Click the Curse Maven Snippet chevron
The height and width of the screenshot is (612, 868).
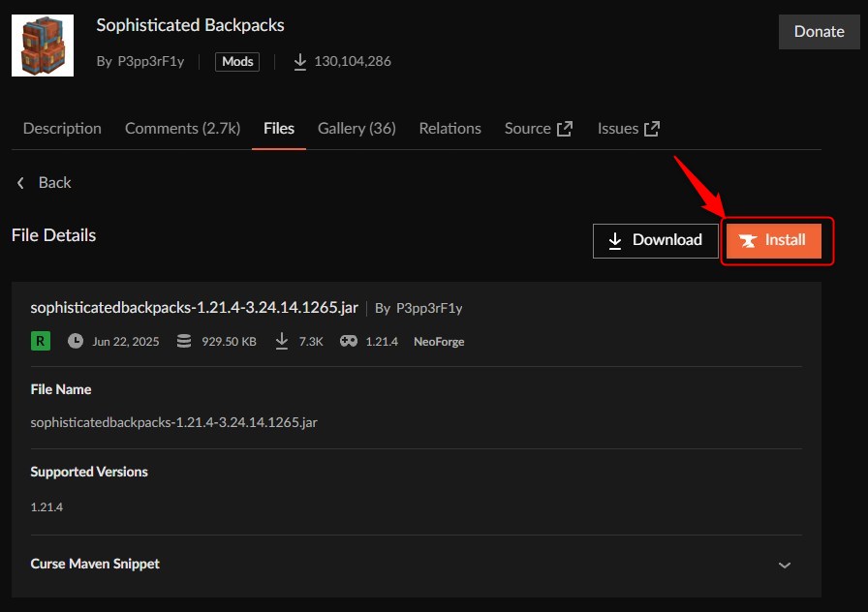tap(784, 565)
